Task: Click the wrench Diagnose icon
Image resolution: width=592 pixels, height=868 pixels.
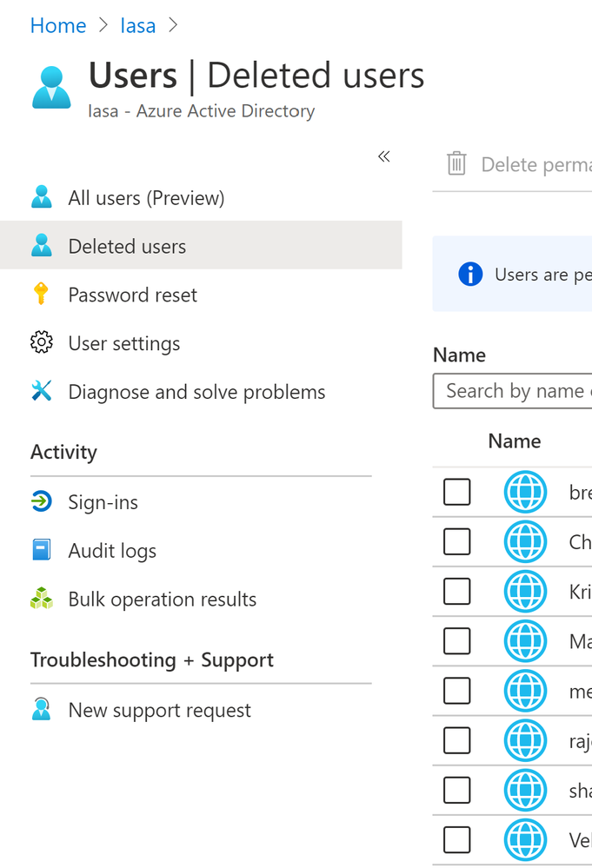Action: (42, 391)
